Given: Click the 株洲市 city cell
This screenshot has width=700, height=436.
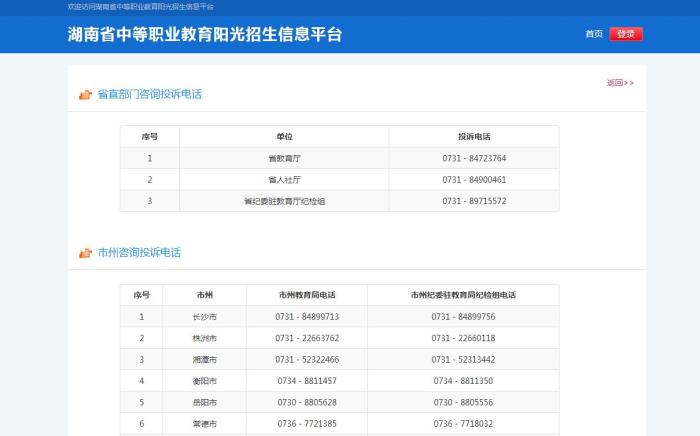Looking at the screenshot, I should [204, 338].
